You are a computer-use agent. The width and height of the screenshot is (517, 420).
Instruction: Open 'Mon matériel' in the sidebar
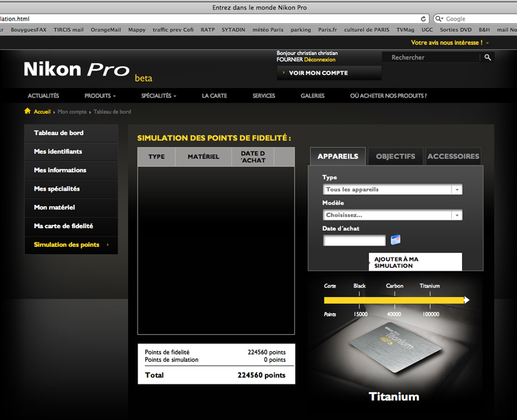click(x=71, y=207)
